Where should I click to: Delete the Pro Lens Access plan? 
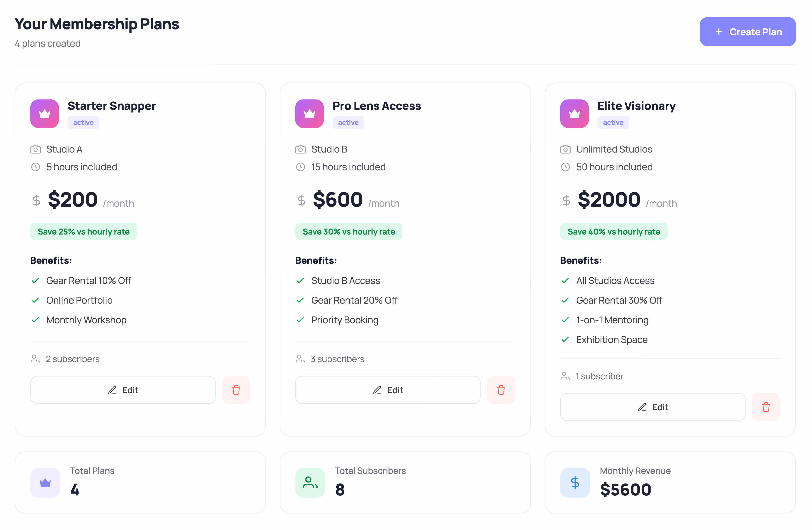(x=501, y=390)
